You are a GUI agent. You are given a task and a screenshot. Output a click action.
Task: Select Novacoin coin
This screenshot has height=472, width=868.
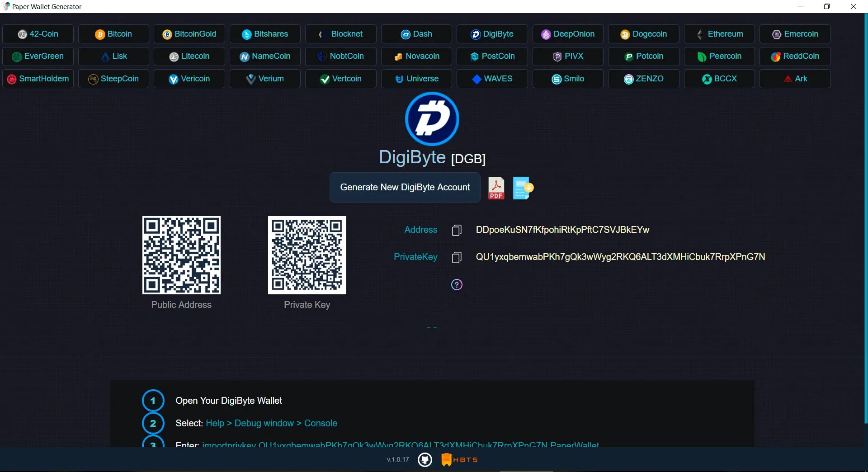pos(416,56)
